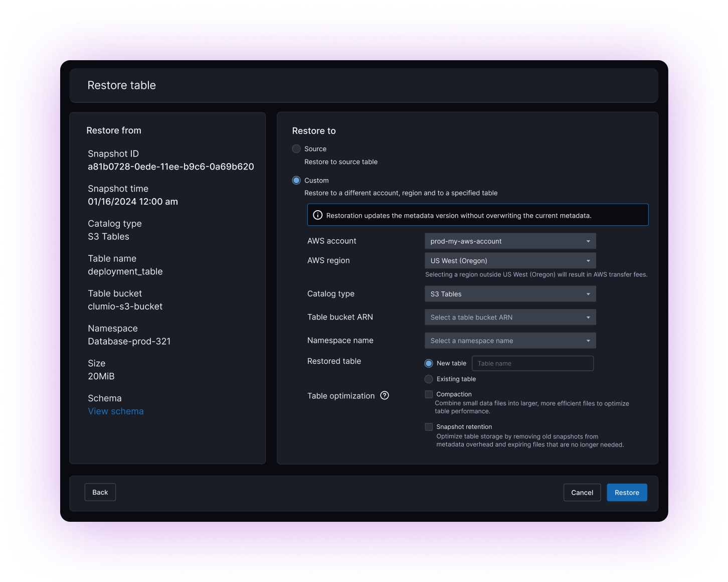The image size is (728, 582).
Task: Click the info icon in restoration notice
Action: click(x=317, y=215)
